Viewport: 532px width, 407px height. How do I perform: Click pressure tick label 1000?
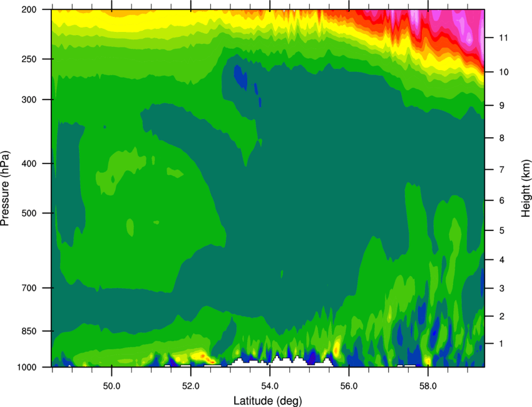click(x=26, y=367)
